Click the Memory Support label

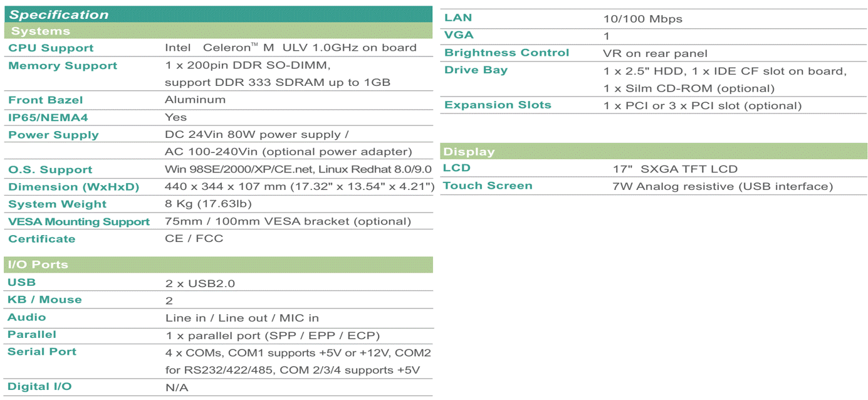point(63,66)
